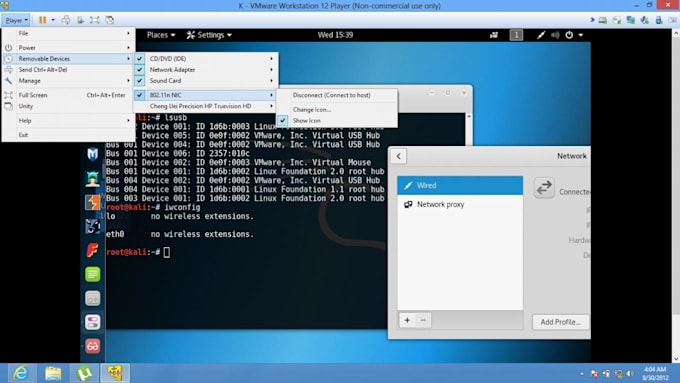Toggle the Network Adapter device checkmark
This screenshot has height=383, width=680.
140,69
